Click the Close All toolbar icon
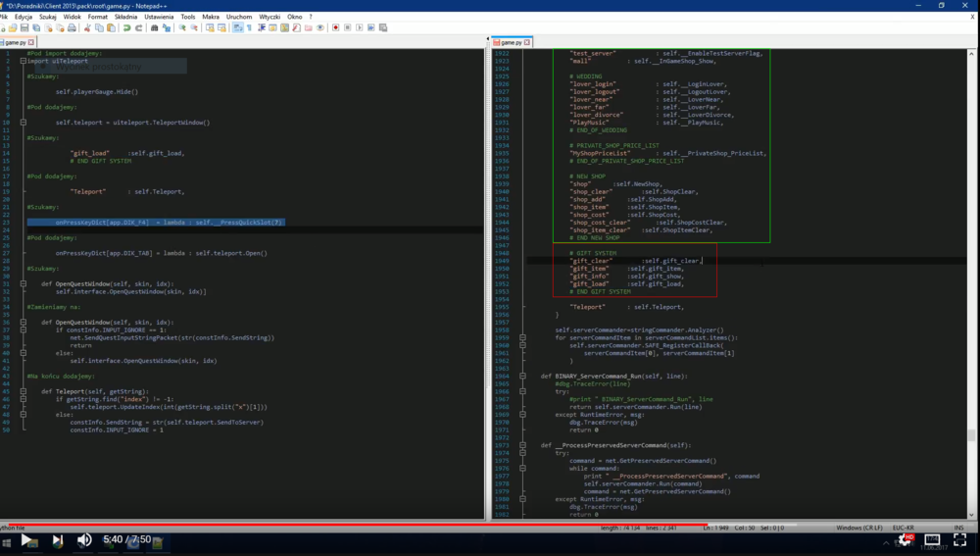Image resolution: width=980 pixels, height=556 pixels. tap(61, 27)
